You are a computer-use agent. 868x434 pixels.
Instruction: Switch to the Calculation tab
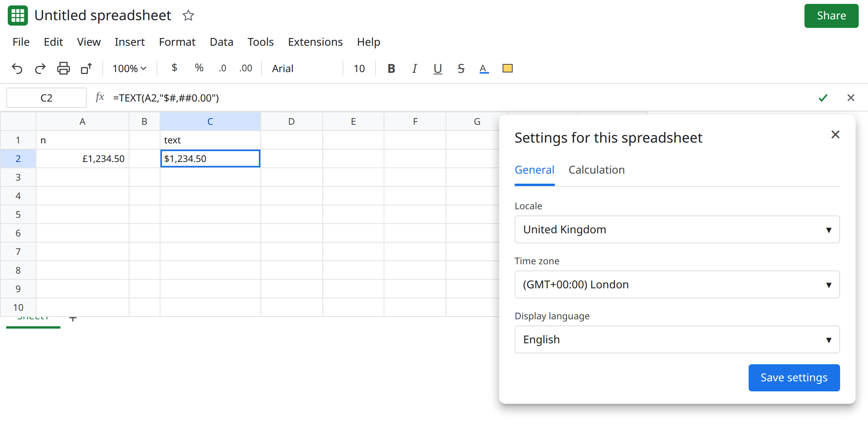click(597, 170)
